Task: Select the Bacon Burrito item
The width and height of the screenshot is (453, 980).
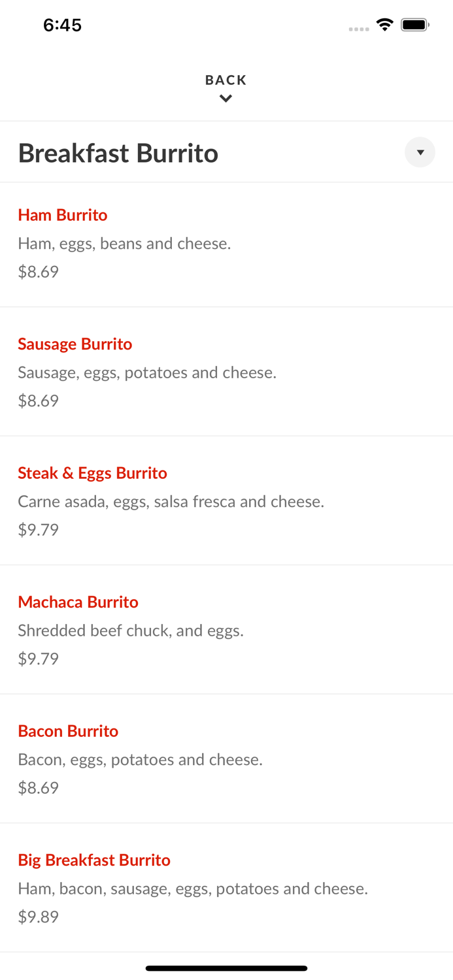Action: 68,730
